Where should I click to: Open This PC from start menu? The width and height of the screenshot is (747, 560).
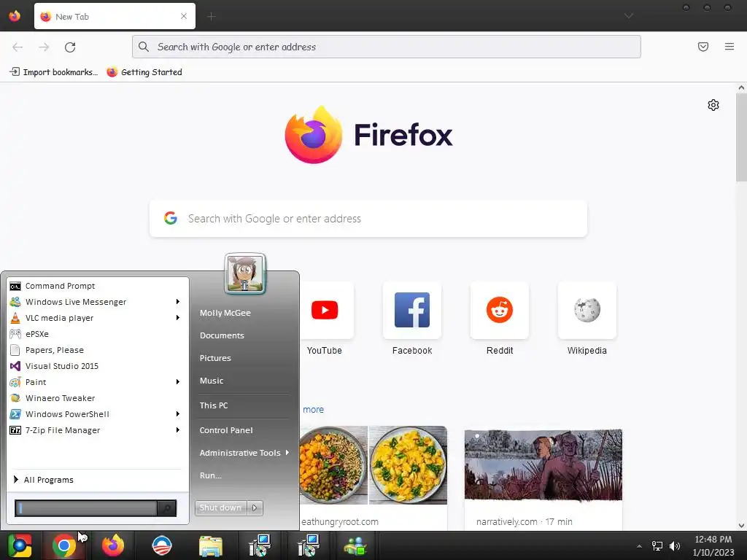pos(214,405)
